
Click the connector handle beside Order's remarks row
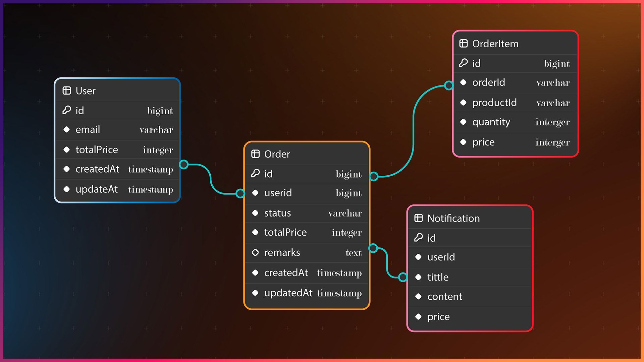(373, 248)
